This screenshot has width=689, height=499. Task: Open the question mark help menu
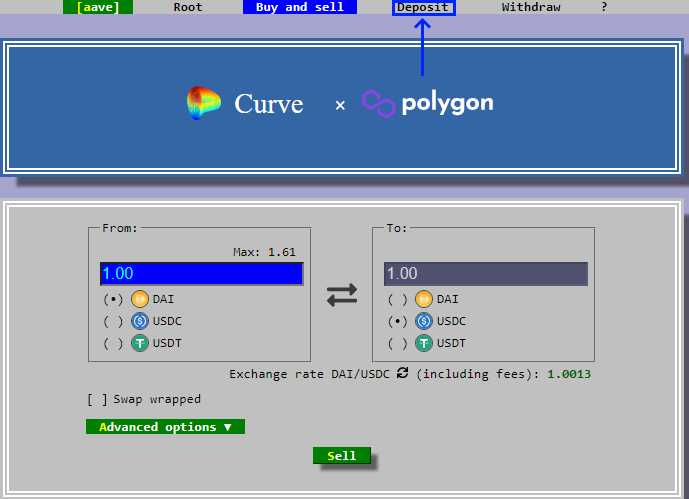[x=604, y=7]
